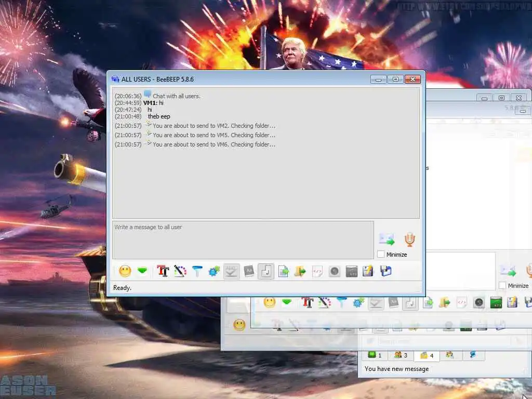
Task: Click round camera icon in background window toolbar
Action: (478, 302)
